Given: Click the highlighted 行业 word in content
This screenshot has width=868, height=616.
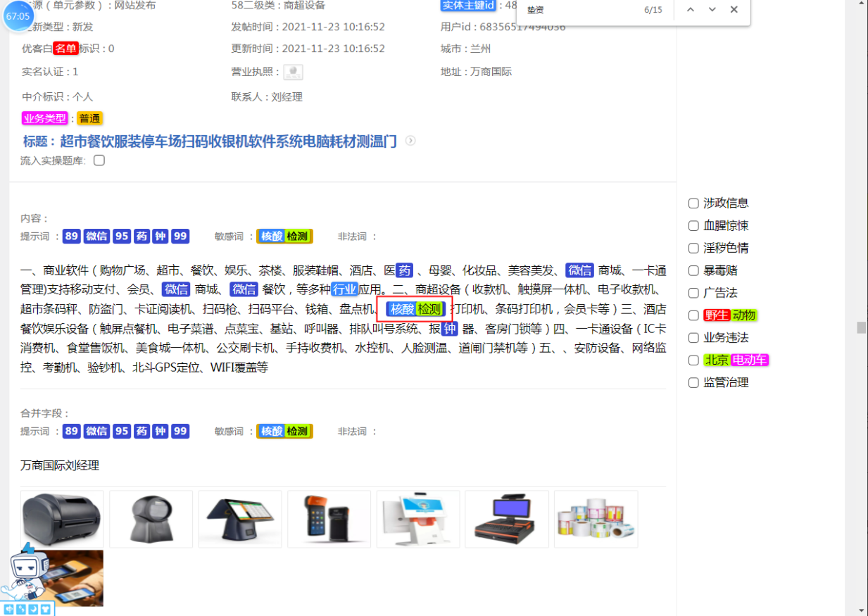Looking at the screenshot, I should coord(345,289).
